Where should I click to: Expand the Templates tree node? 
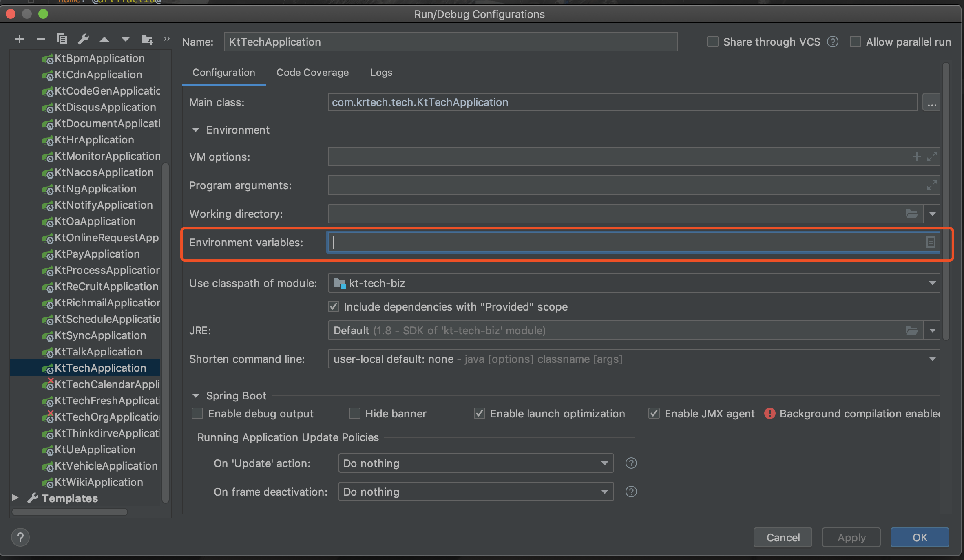15,498
